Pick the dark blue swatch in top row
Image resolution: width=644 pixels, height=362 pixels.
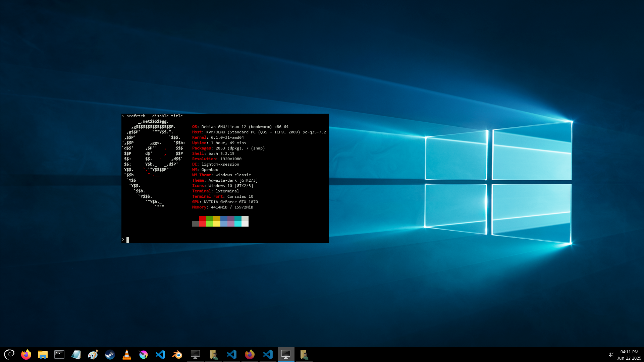coord(224,219)
